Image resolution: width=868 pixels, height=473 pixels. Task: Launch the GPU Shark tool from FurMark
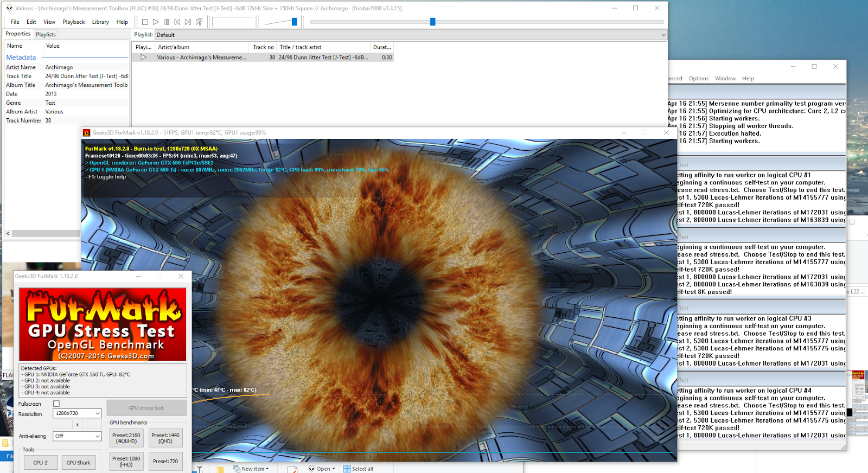pos(78,463)
